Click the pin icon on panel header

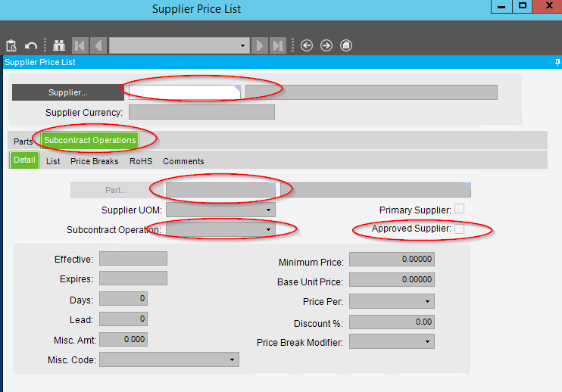[557, 62]
